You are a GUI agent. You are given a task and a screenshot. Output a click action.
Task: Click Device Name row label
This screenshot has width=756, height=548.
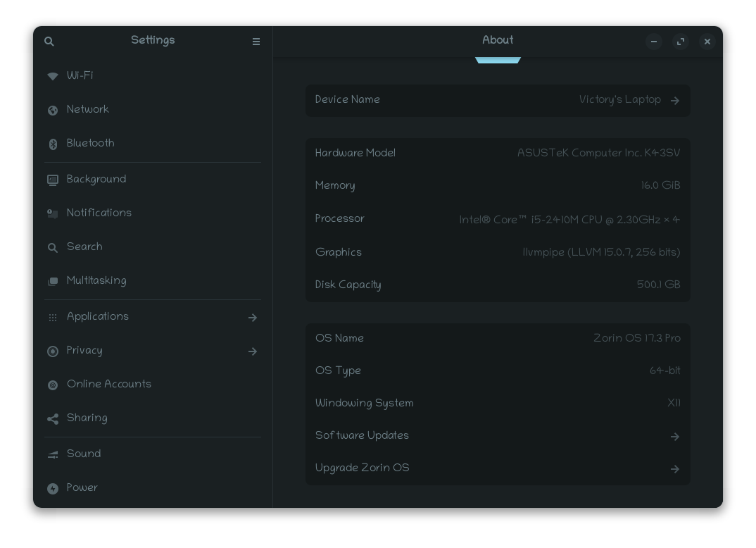347,100
